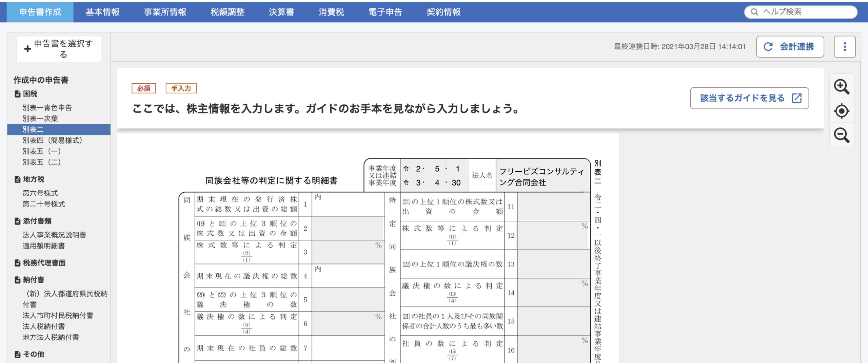This screenshot has height=363, width=868.
Task: Click the document icon beside 地方税
Action: click(x=18, y=179)
